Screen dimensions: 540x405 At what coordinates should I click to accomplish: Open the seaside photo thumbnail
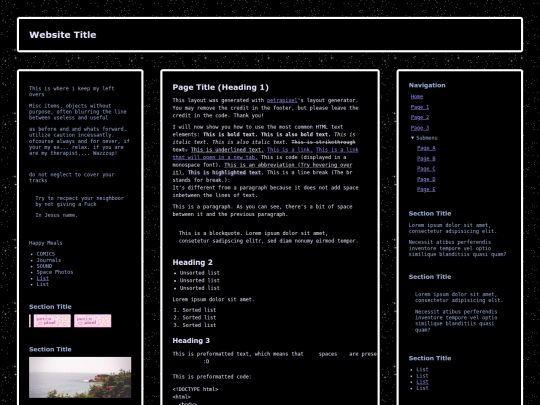click(x=80, y=377)
